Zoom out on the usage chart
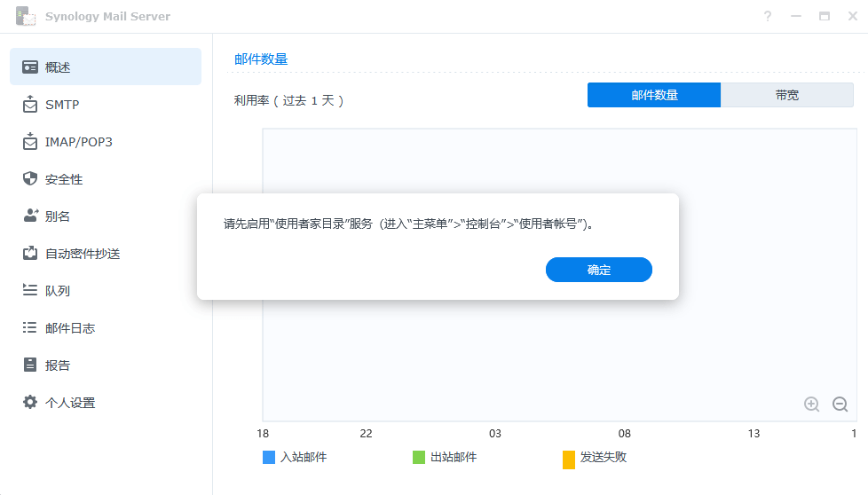The height and width of the screenshot is (495, 868). (840, 405)
